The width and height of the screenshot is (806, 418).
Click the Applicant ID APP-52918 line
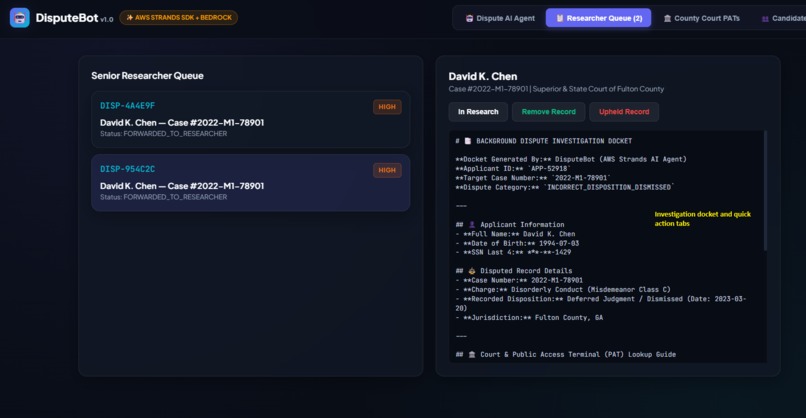click(x=513, y=169)
